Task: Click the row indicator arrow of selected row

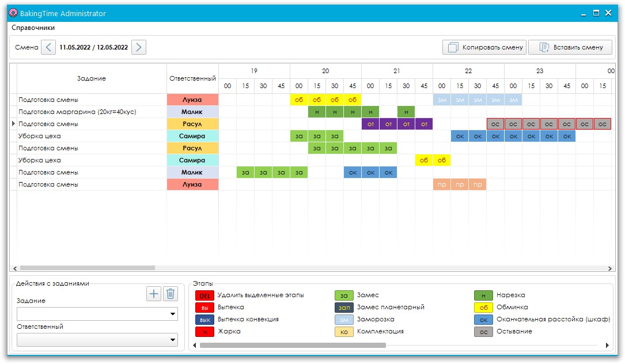Action: tap(13, 124)
